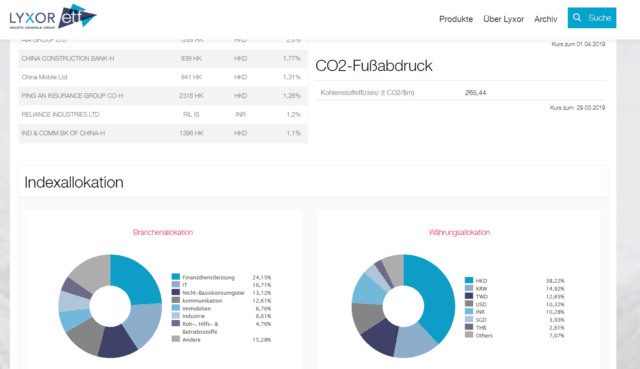Open the Produkte menu

(456, 19)
